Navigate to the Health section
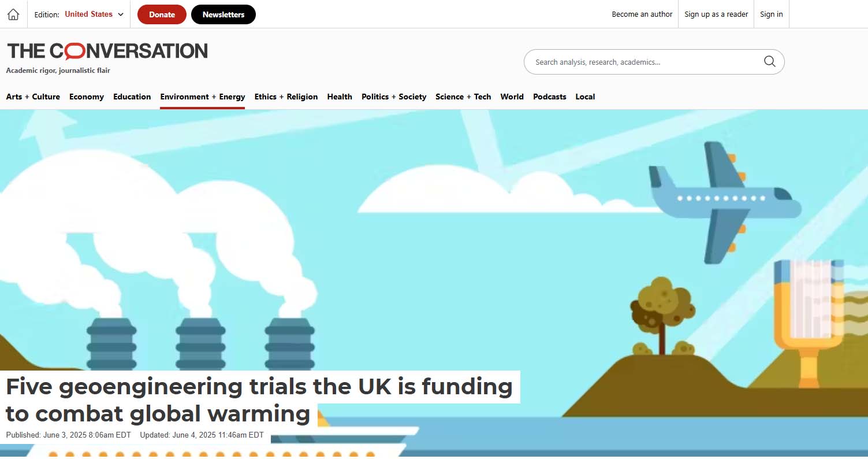Viewport: 868px width, 459px height. pos(340,97)
